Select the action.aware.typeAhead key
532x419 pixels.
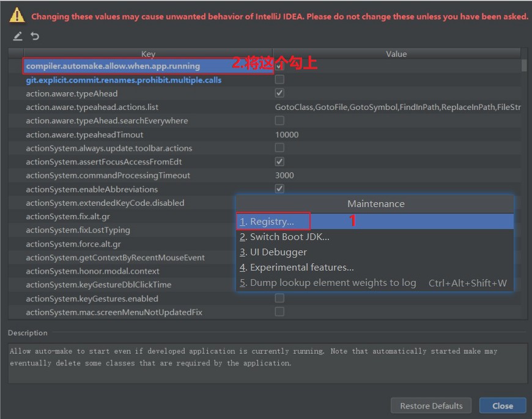pyautogui.click(x=72, y=93)
